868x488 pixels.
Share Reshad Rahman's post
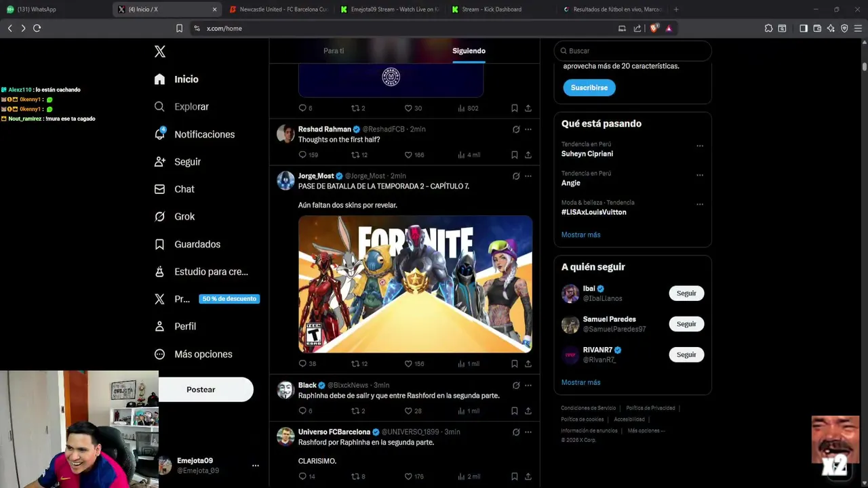528,155
